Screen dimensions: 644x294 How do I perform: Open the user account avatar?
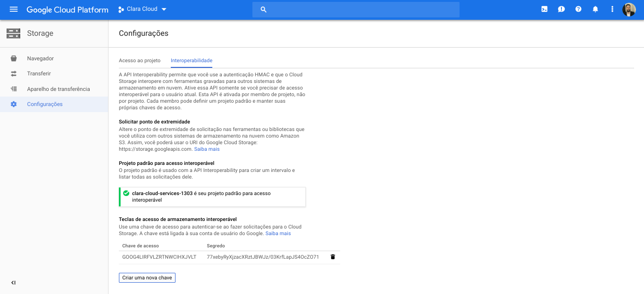[629, 9]
